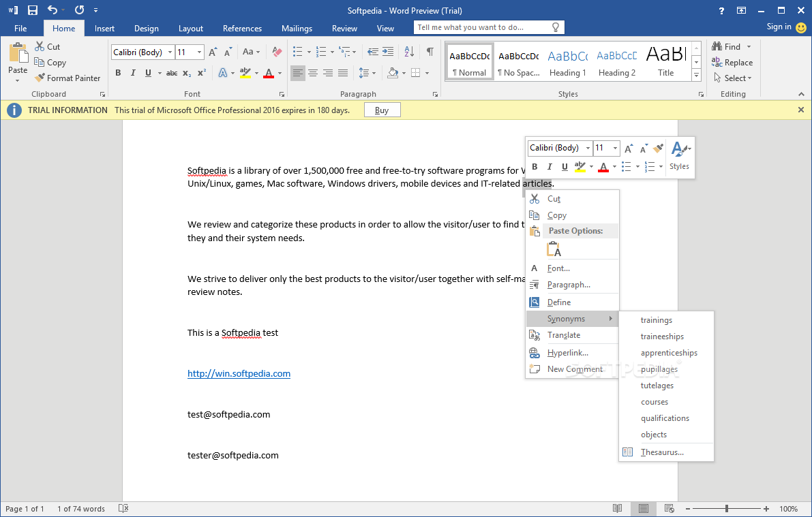Choose Hyperlink... in context menu
The height and width of the screenshot is (517, 812).
click(572, 353)
